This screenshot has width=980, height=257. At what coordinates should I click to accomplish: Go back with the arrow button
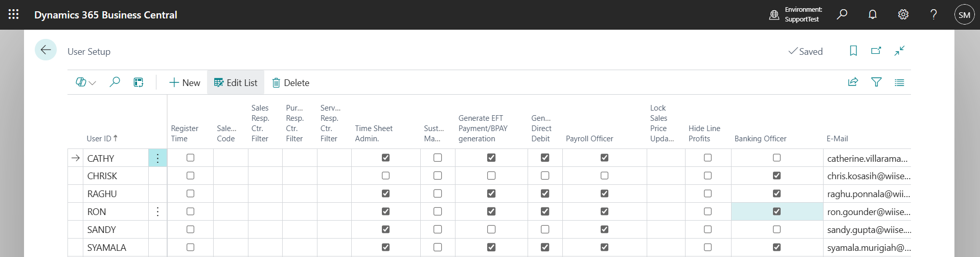coord(45,50)
